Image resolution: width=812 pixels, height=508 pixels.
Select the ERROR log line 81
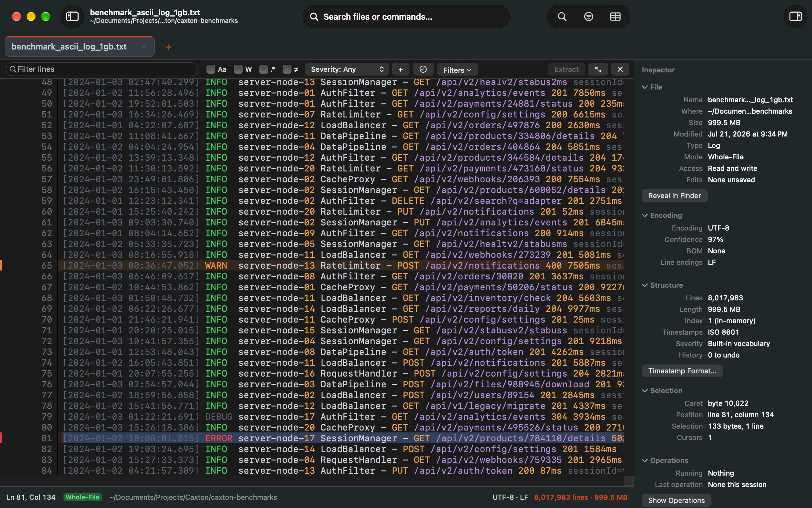[x=341, y=438]
